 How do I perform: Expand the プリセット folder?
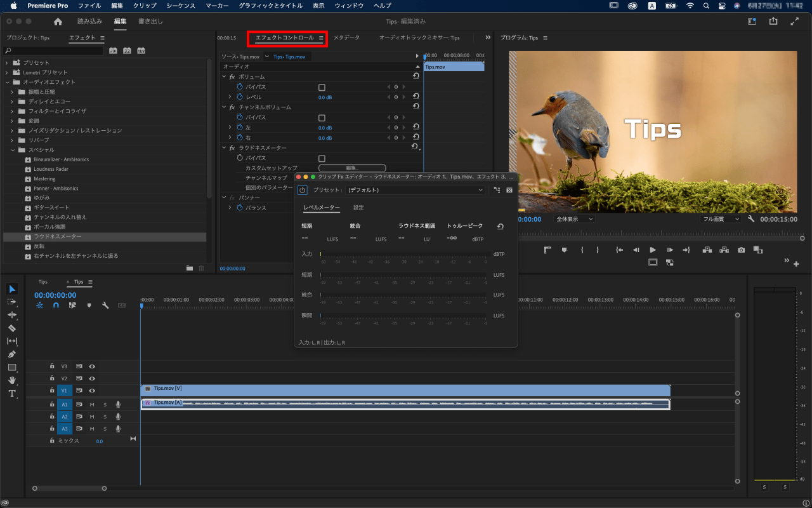[x=7, y=63]
